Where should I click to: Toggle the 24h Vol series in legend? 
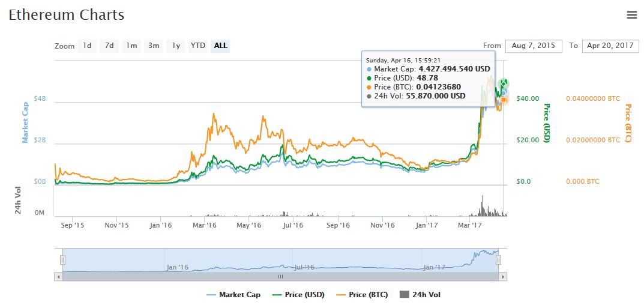[420, 295]
